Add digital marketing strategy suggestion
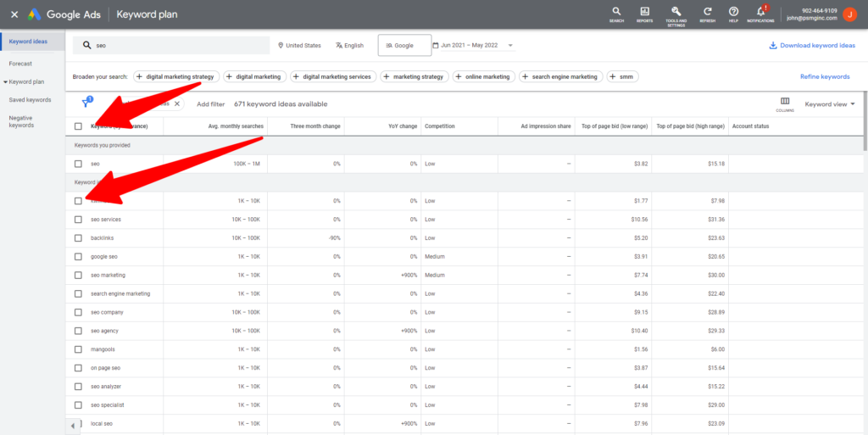 tap(175, 77)
